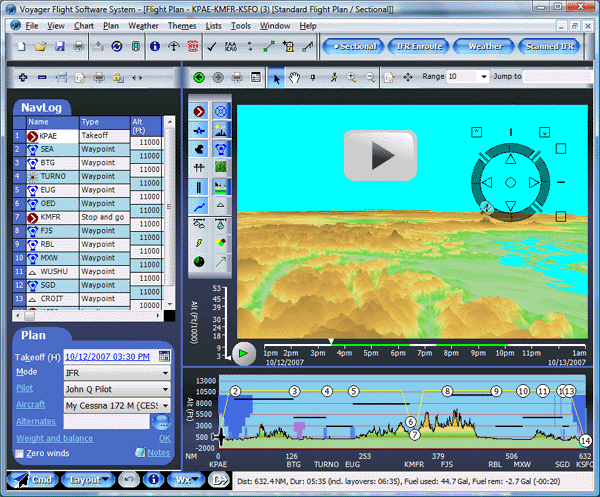Play the 3D flight video

click(x=381, y=156)
